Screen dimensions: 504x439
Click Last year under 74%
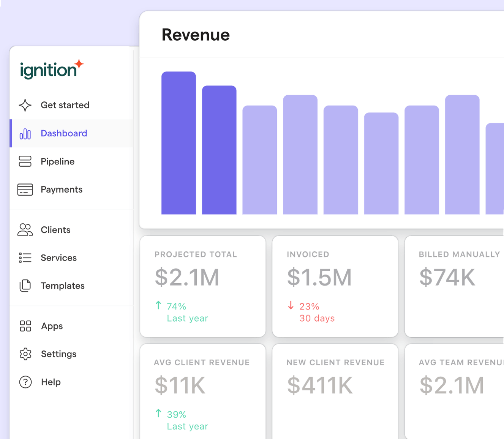[188, 318]
